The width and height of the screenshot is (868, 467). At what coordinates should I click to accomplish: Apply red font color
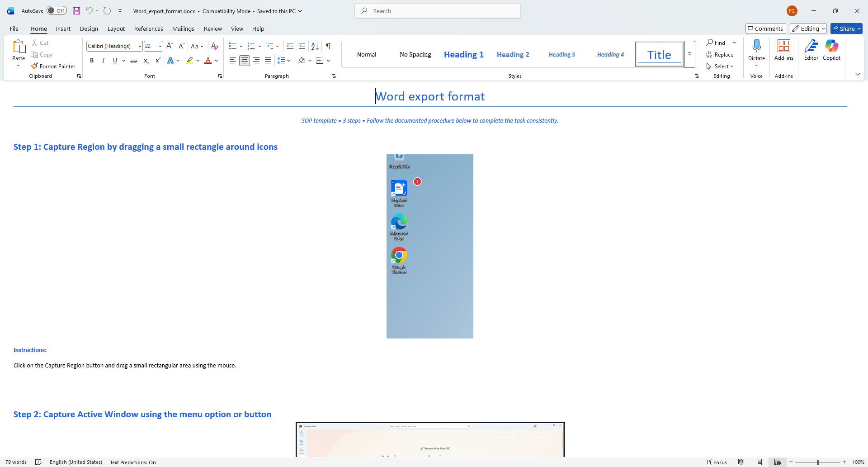[208, 61]
